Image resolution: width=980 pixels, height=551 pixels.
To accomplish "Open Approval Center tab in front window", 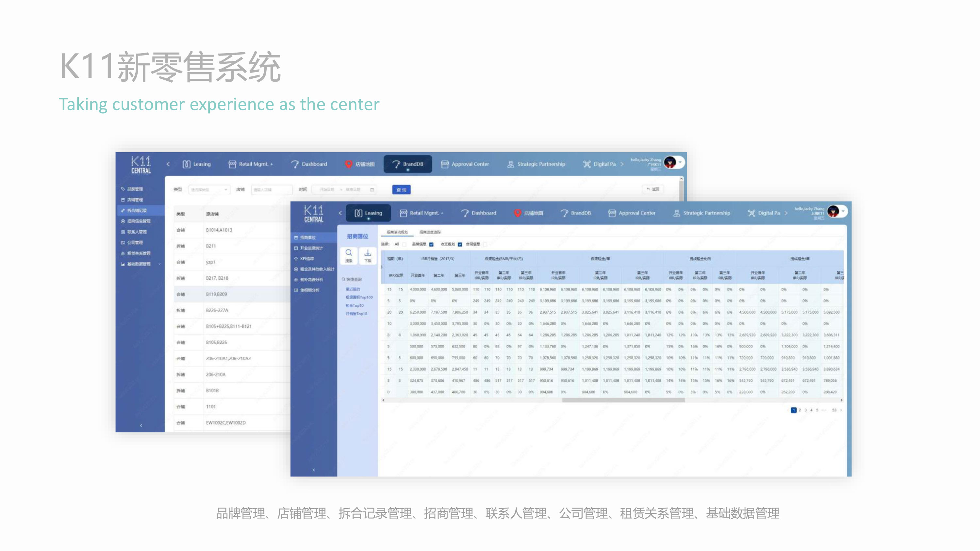I will pyautogui.click(x=632, y=213).
